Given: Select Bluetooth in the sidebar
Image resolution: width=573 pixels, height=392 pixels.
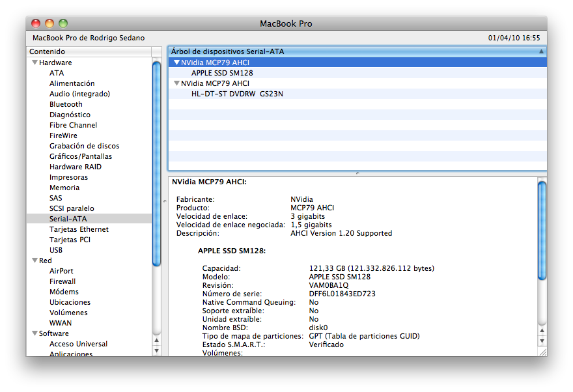Looking at the screenshot, I should click(x=66, y=104).
